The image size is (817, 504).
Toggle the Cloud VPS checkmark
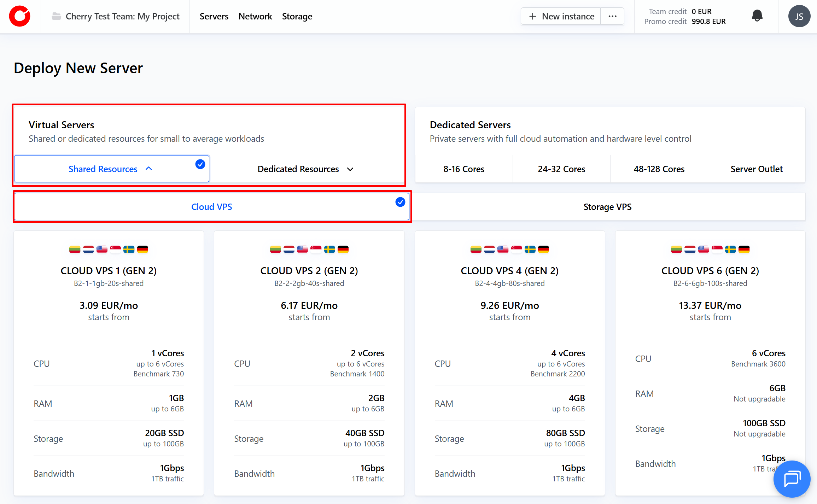(x=400, y=202)
